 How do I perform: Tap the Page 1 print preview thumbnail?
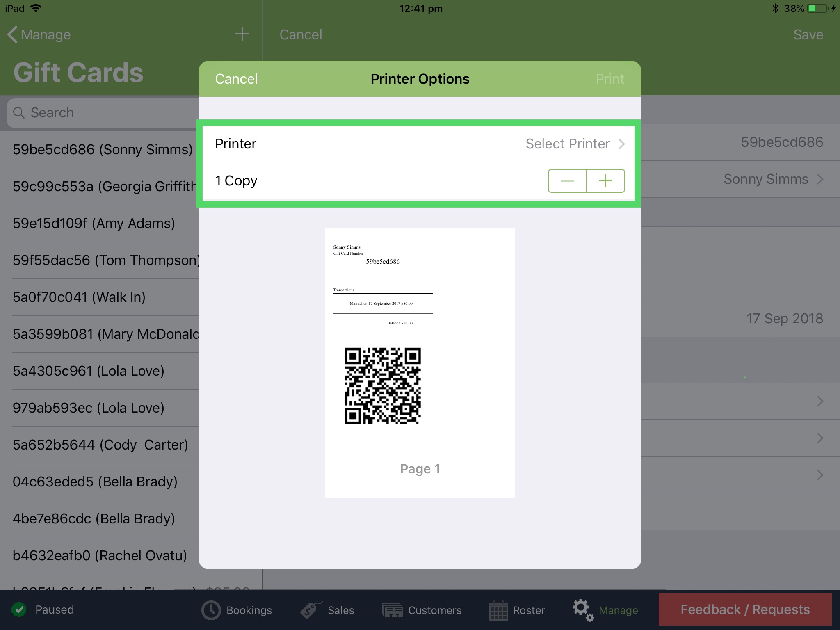(x=420, y=363)
